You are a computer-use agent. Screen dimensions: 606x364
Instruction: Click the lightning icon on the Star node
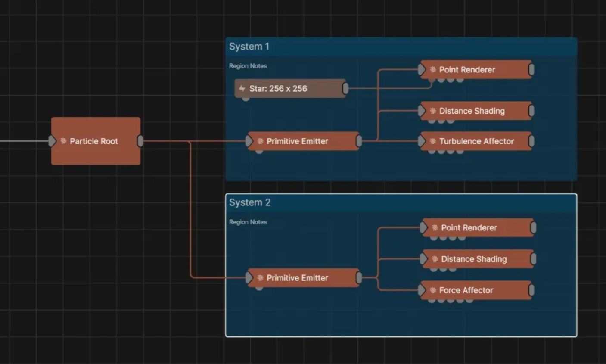[x=242, y=88]
